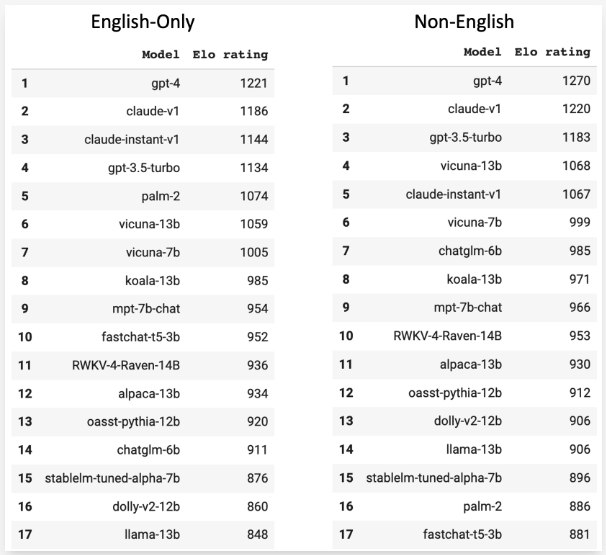
Task: Select fastchat-t5-3b in the English-Only table
Action: click(141, 337)
